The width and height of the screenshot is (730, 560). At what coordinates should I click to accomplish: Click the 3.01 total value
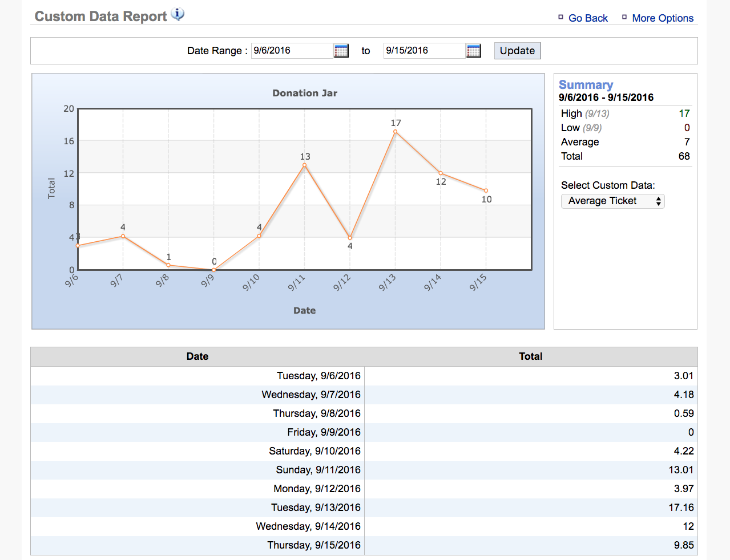684,376
